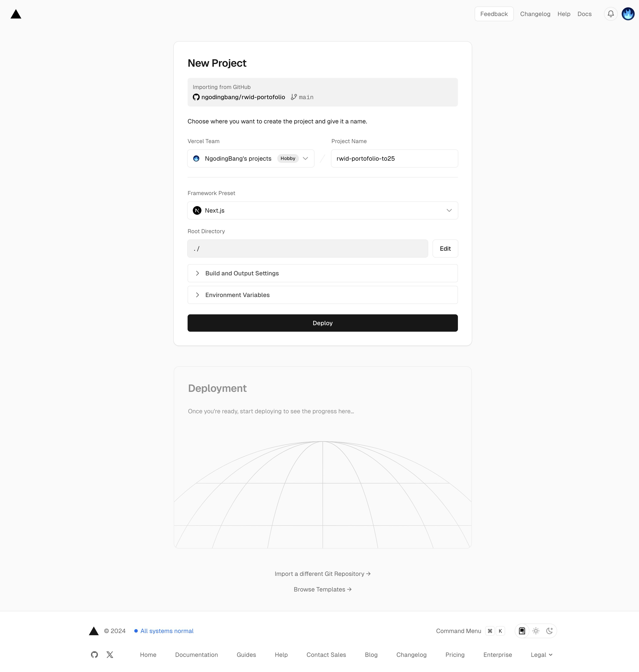The width and height of the screenshot is (639, 672).
Task: Expand Environment Variables section
Action: (x=323, y=295)
